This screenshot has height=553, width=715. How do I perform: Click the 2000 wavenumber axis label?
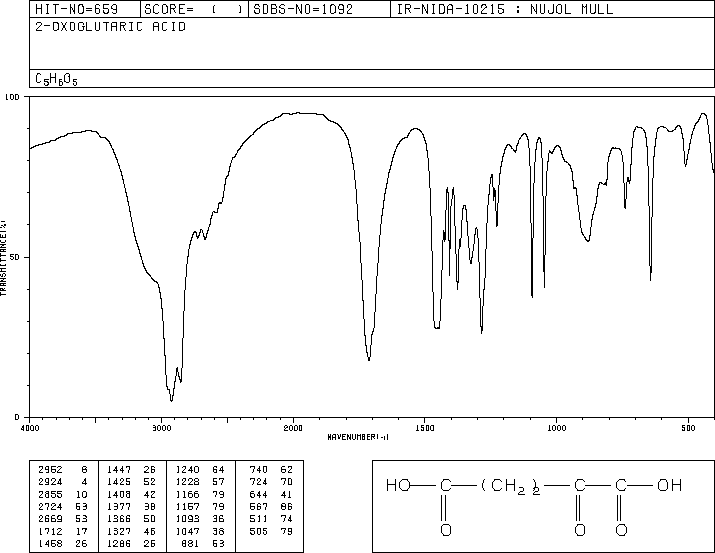(x=293, y=428)
